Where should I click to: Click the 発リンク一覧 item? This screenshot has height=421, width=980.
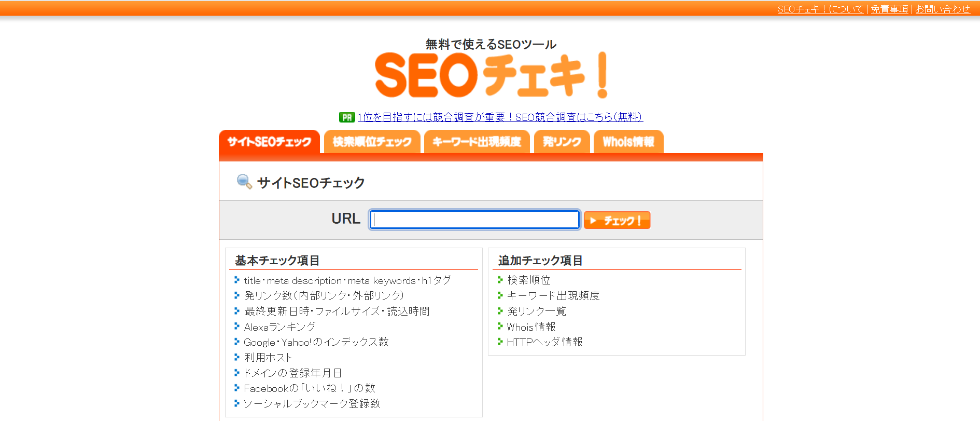point(537,311)
